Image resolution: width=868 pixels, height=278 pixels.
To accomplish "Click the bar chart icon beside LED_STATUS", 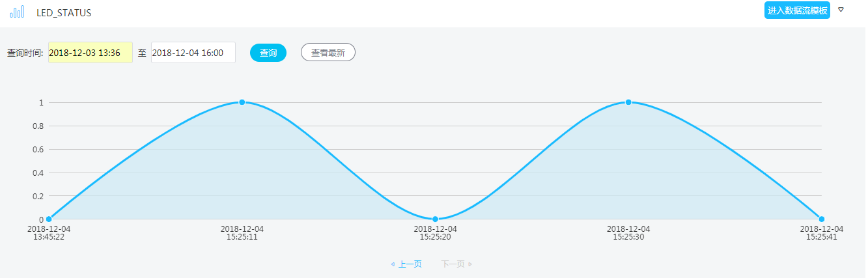I will click(17, 12).
